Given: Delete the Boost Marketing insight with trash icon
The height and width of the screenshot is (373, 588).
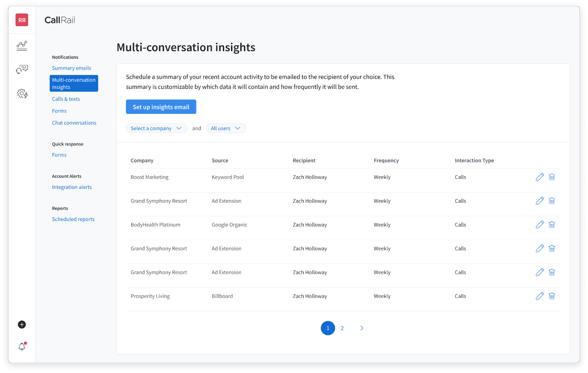Looking at the screenshot, I should pos(552,177).
